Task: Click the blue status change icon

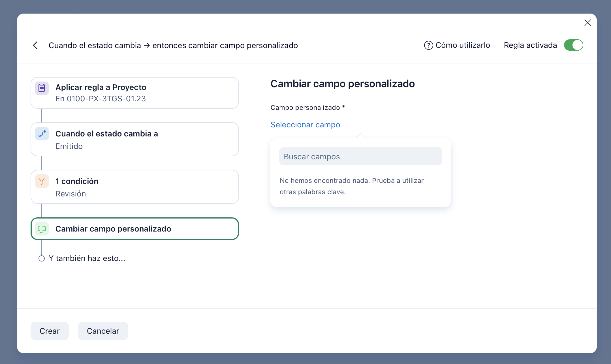Action: pos(42,134)
